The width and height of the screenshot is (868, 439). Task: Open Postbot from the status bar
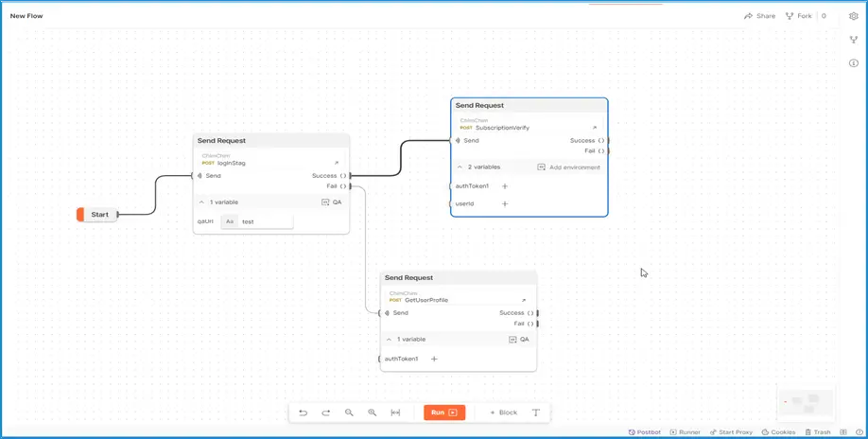tap(645, 432)
